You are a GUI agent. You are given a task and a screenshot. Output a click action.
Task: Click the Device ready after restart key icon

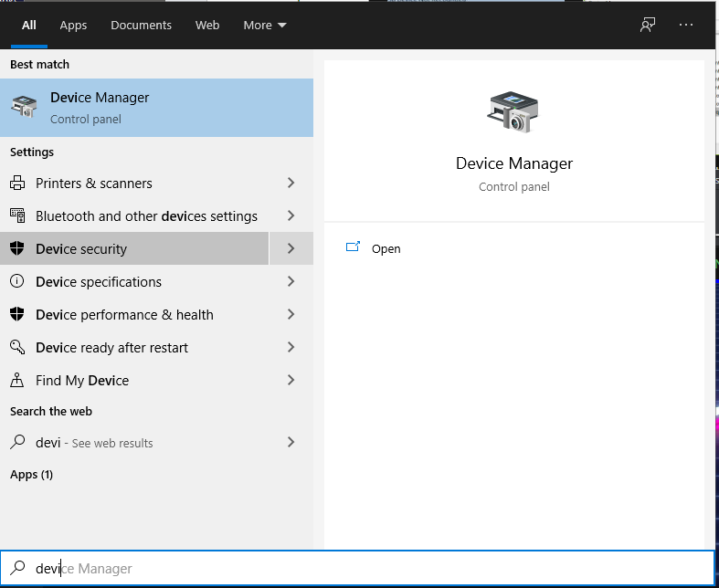[17, 347]
